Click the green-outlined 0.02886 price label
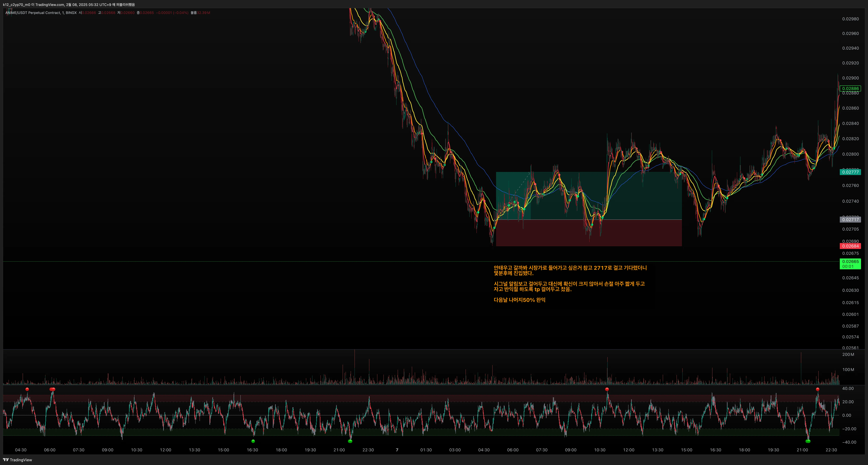 [850, 89]
